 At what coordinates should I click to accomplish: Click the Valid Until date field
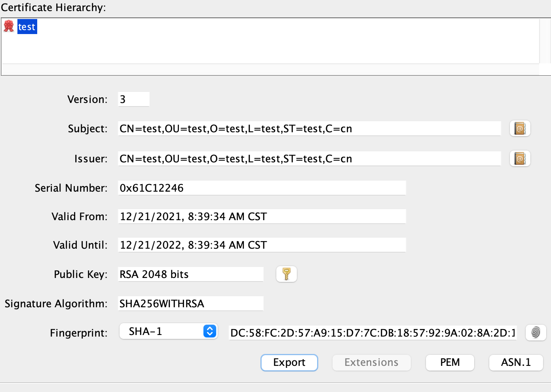[261, 245]
